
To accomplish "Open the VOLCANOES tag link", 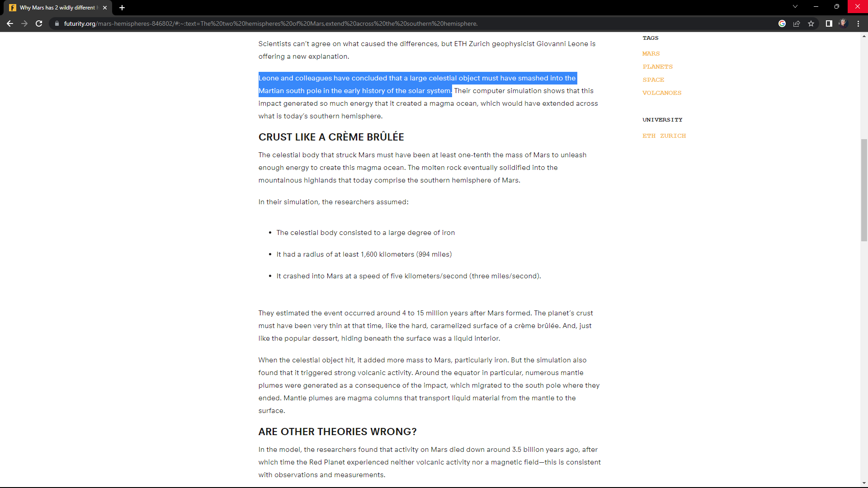I will point(662,93).
